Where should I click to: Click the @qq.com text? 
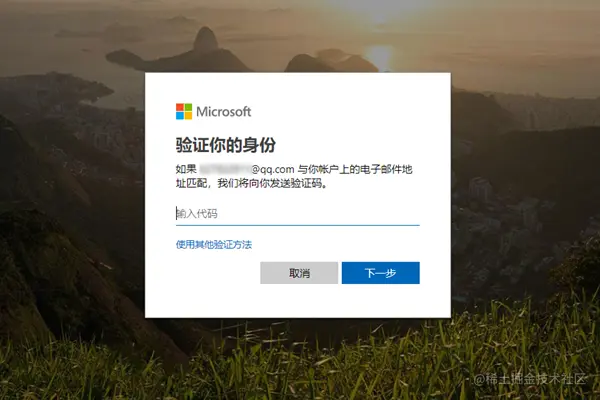[273, 169]
